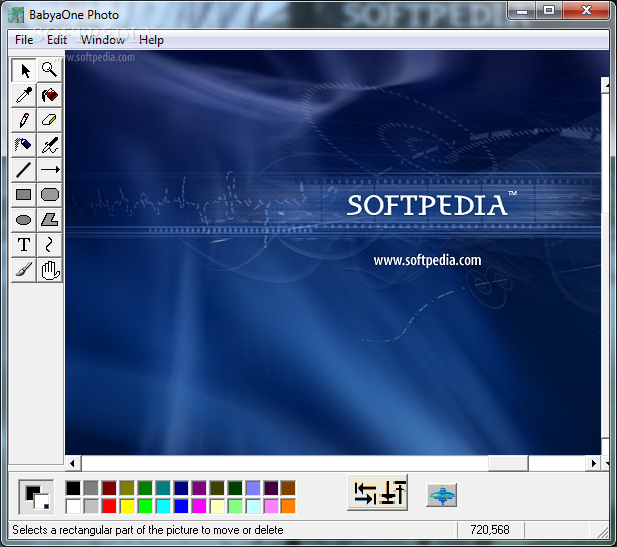The height and width of the screenshot is (547, 617).
Task: Close the BabyaOne Photo window
Action: [586, 11]
